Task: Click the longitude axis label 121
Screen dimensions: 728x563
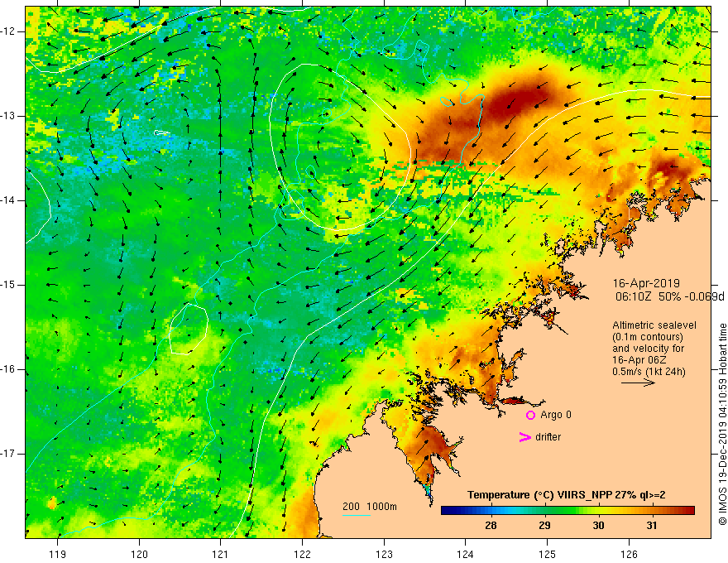Action: click(221, 554)
